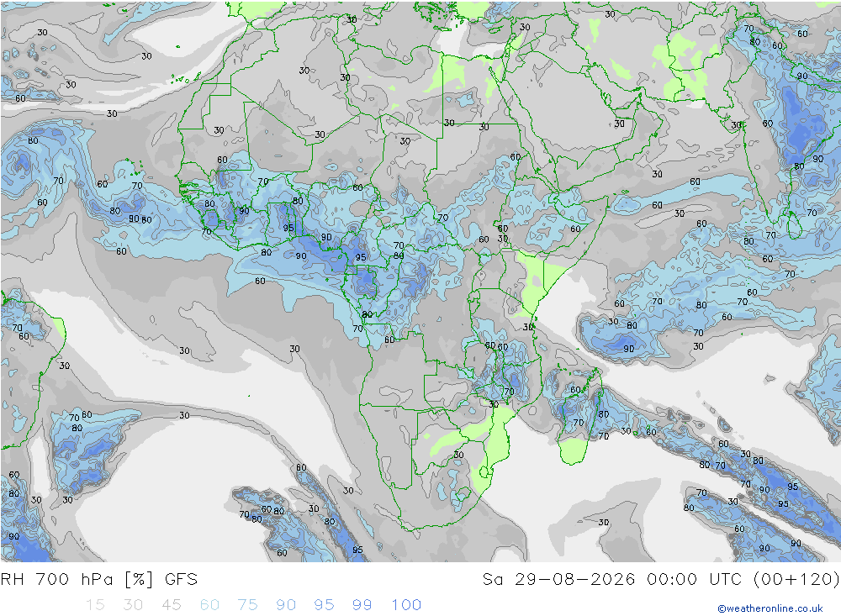The height and width of the screenshot is (616, 841).
Task: Select the 15 percent legend value
Action: [96, 605]
